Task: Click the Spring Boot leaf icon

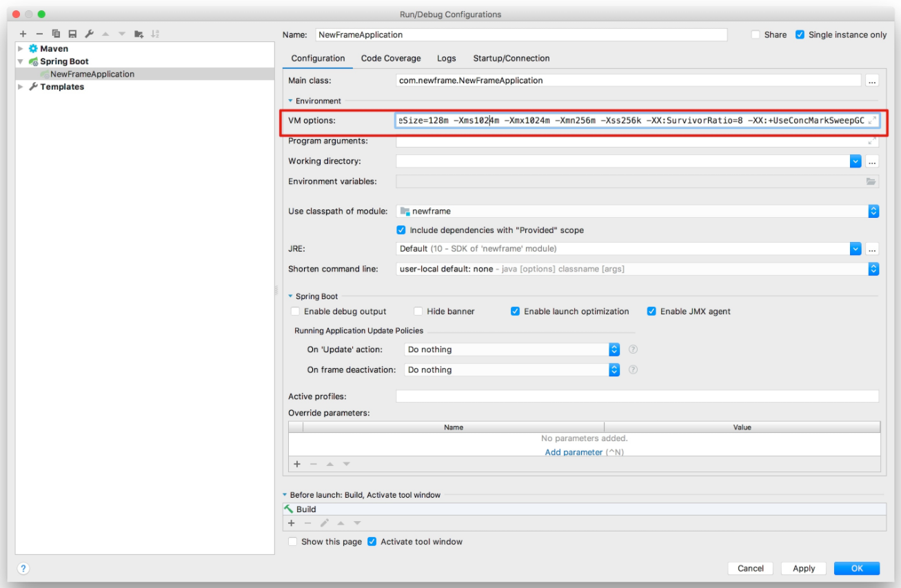Action: [x=33, y=61]
